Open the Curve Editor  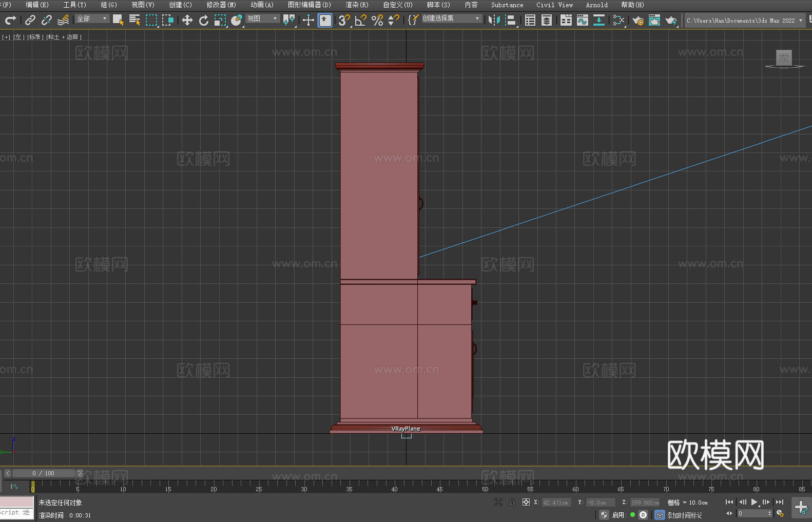click(582, 20)
